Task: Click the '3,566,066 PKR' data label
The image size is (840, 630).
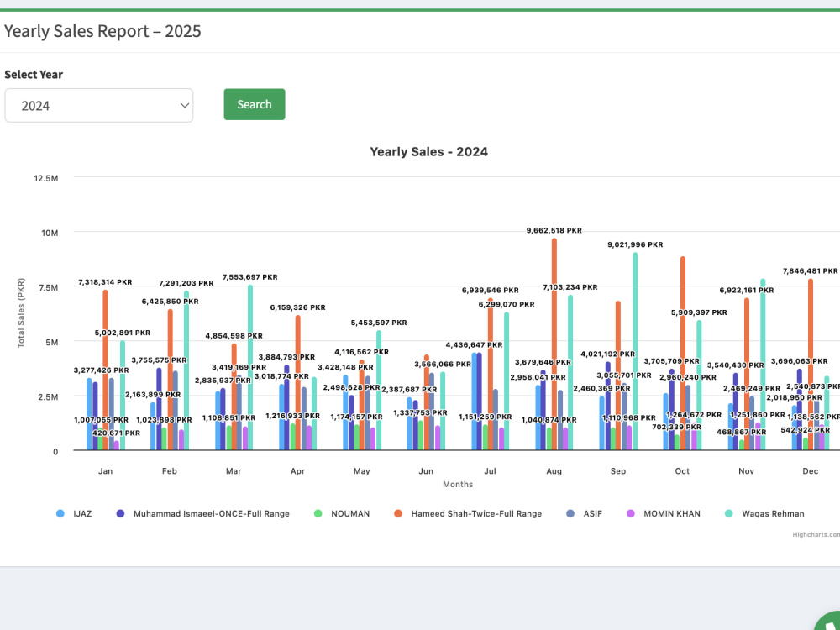Action: 443,364
